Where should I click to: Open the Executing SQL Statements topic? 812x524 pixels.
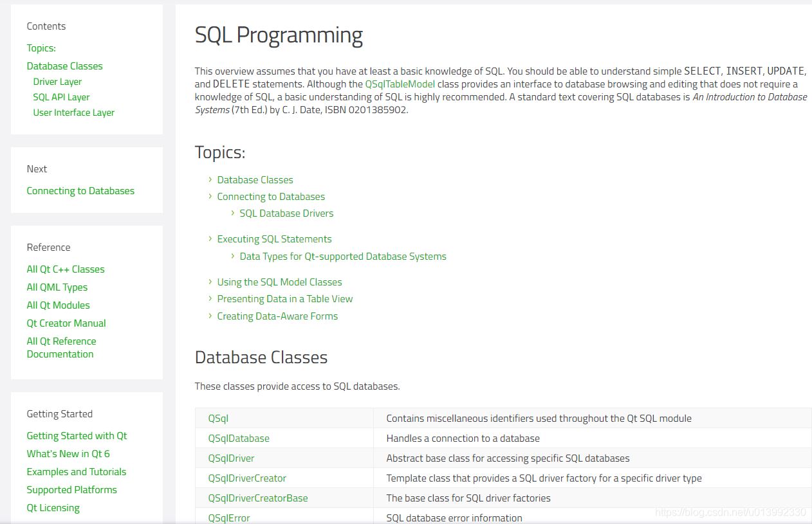pos(274,239)
